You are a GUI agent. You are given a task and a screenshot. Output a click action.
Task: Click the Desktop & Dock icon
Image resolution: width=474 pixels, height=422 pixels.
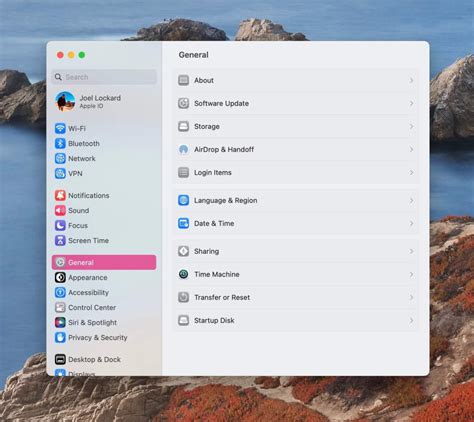pyautogui.click(x=60, y=359)
